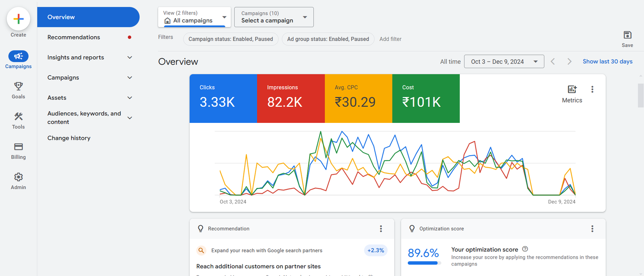Select the blue Clicks metric tile
Screen dimensions: 644x276
(223, 98)
